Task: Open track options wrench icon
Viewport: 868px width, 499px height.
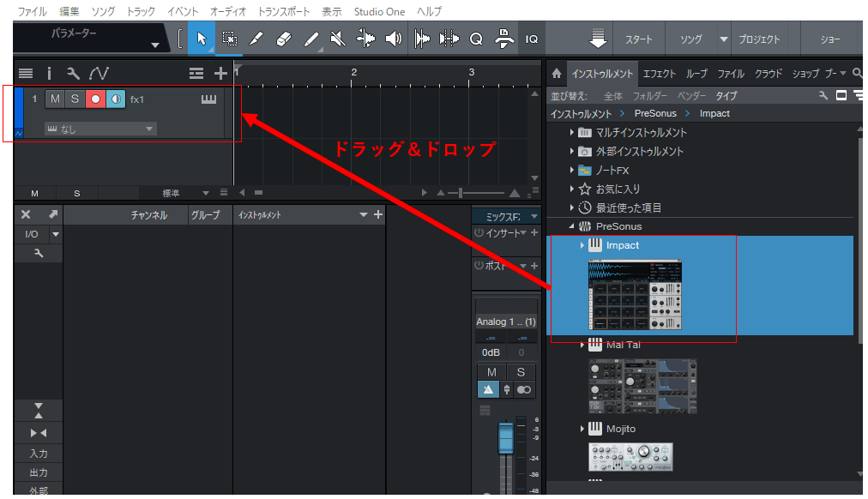Action: (73, 73)
